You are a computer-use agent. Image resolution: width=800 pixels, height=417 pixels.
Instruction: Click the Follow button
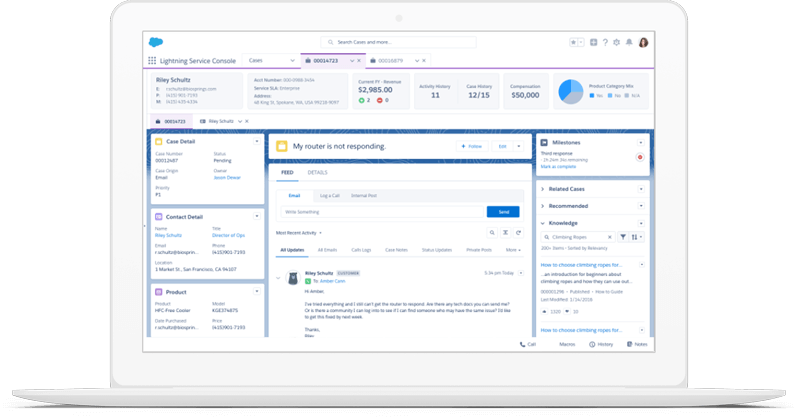point(470,146)
